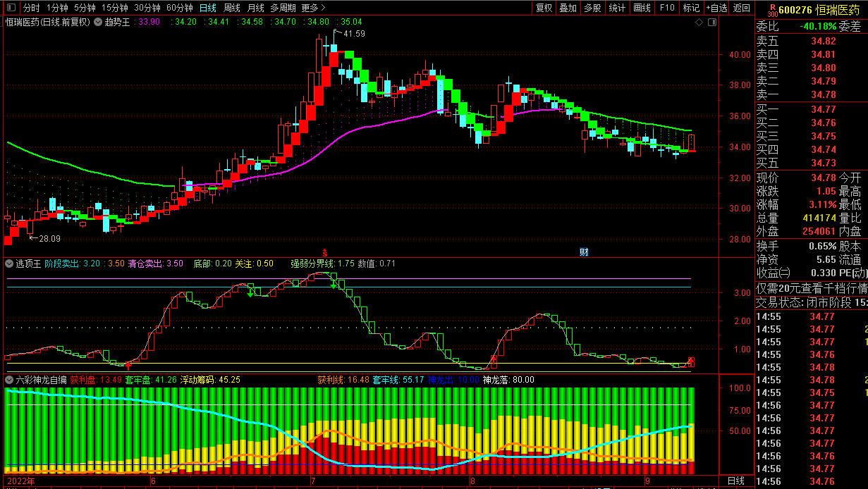Click the blue 财 finance marker
868x489 pixels.
coord(584,252)
